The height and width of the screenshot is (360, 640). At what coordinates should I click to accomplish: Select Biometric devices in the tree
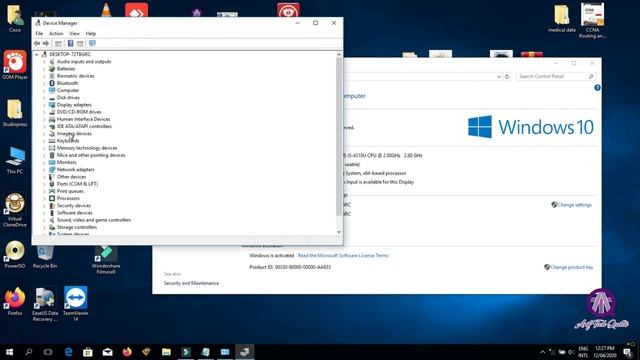[76, 76]
